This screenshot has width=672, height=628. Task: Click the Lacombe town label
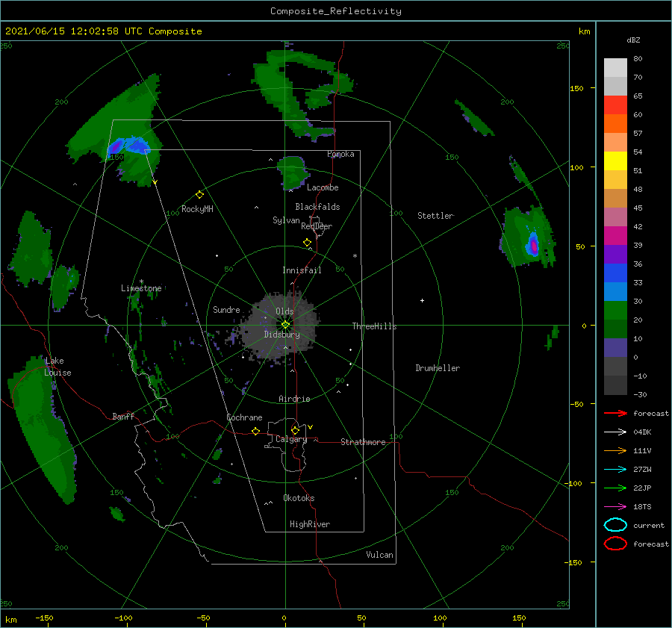click(323, 187)
